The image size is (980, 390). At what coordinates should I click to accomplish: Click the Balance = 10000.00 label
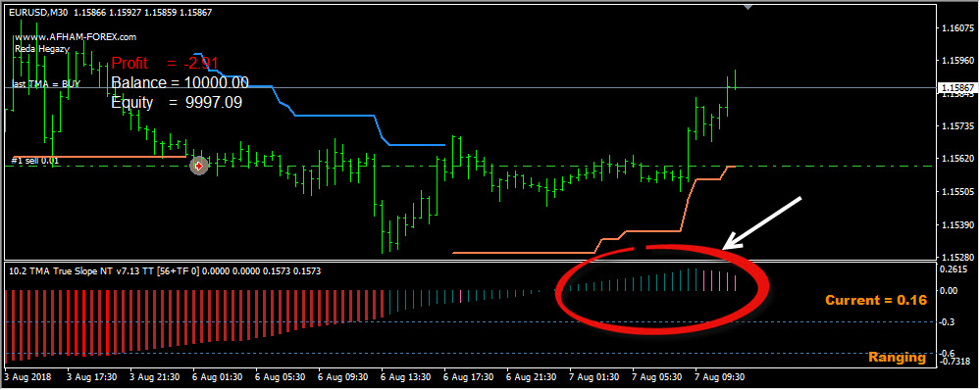click(180, 83)
